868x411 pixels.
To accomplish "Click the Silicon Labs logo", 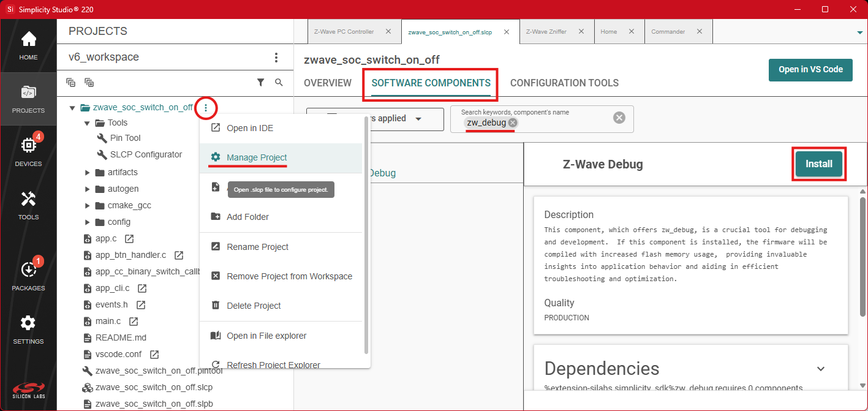I will point(28,386).
